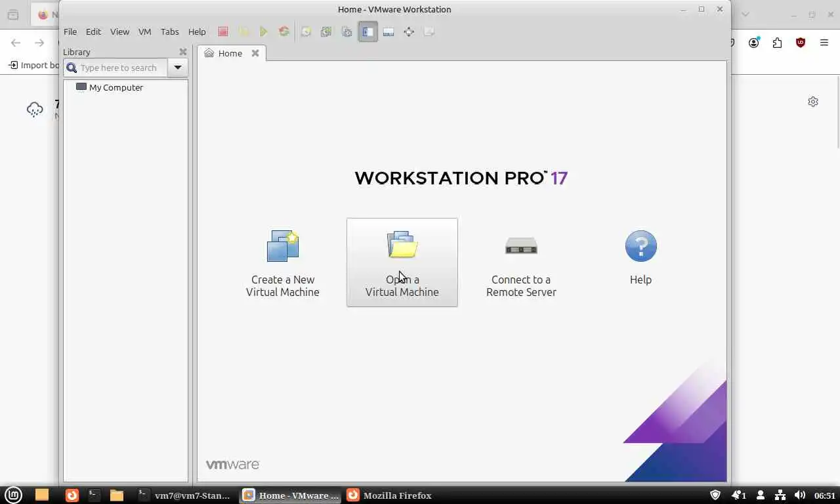
Task: Open the View menu
Action: [x=119, y=31]
